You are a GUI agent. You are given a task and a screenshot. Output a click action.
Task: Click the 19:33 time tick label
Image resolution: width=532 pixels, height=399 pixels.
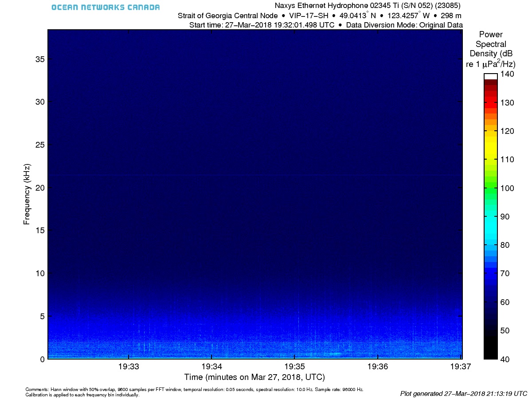click(x=129, y=367)
